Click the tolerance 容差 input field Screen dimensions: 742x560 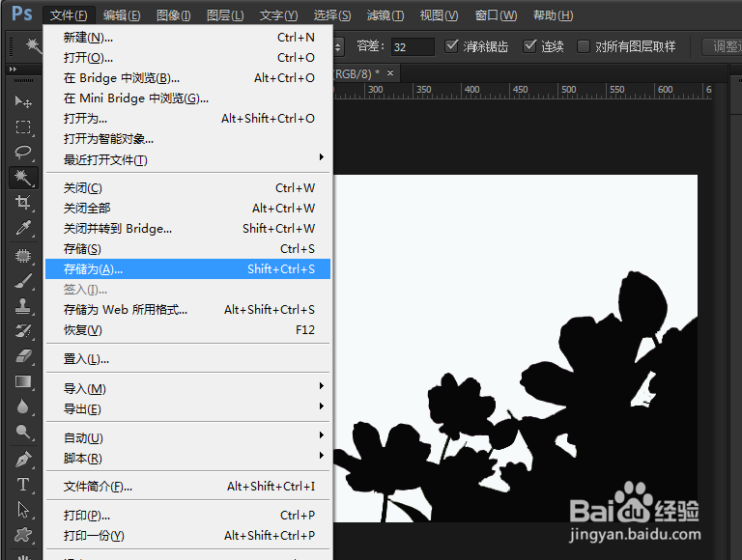tap(413, 46)
